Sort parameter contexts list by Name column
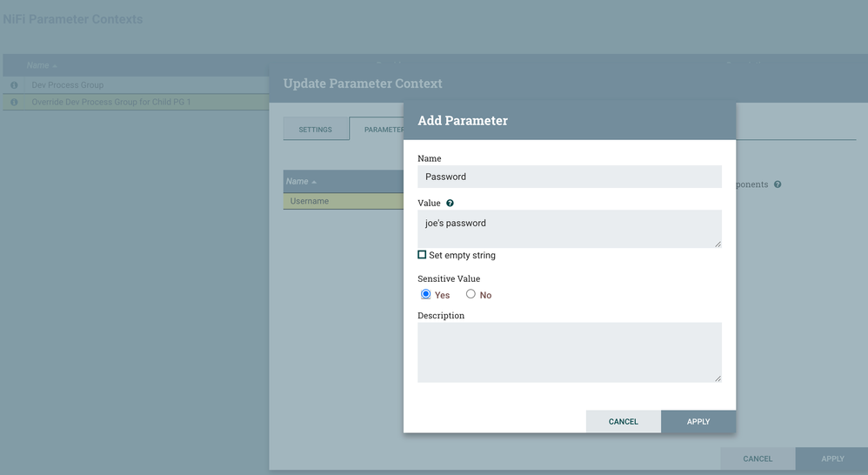This screenshot has height=475, width=868. tap(42, 65)
